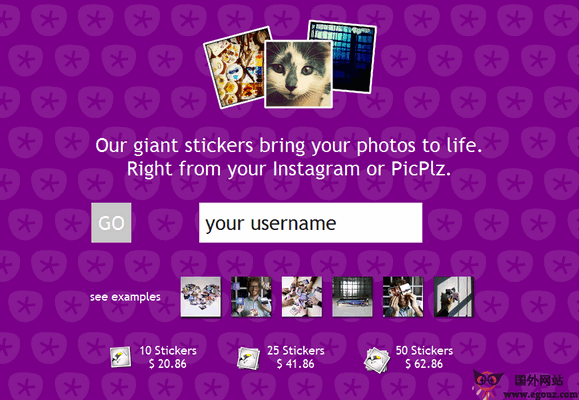579x400 pixels.
Task: Choose the 50 Stickers $ 62.86 option
Action: point(424,357)
